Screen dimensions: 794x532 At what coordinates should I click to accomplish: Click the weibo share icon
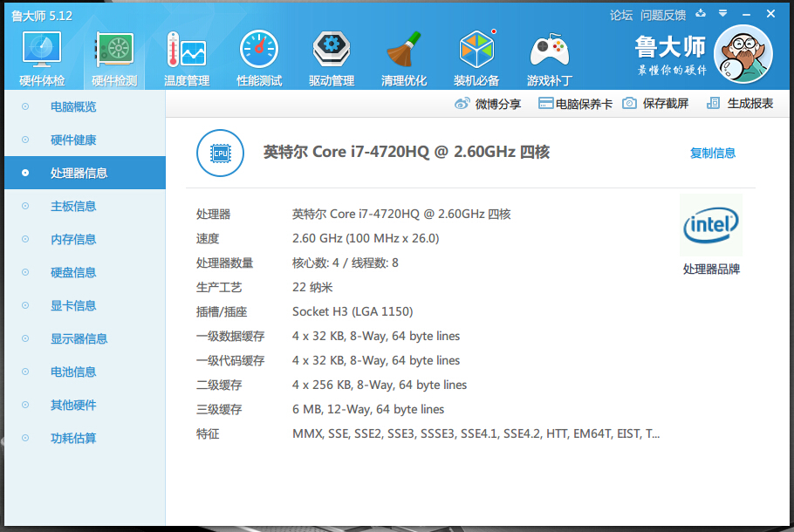click(462, 103)
